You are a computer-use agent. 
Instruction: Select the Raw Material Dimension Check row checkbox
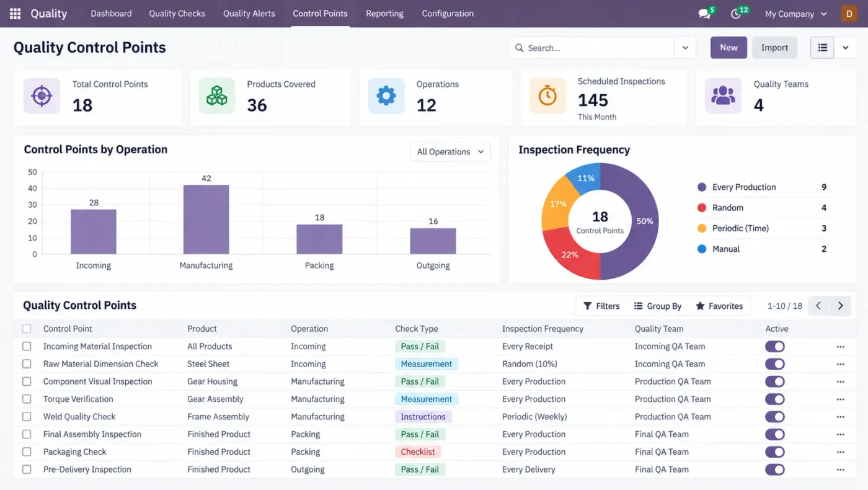27,364
